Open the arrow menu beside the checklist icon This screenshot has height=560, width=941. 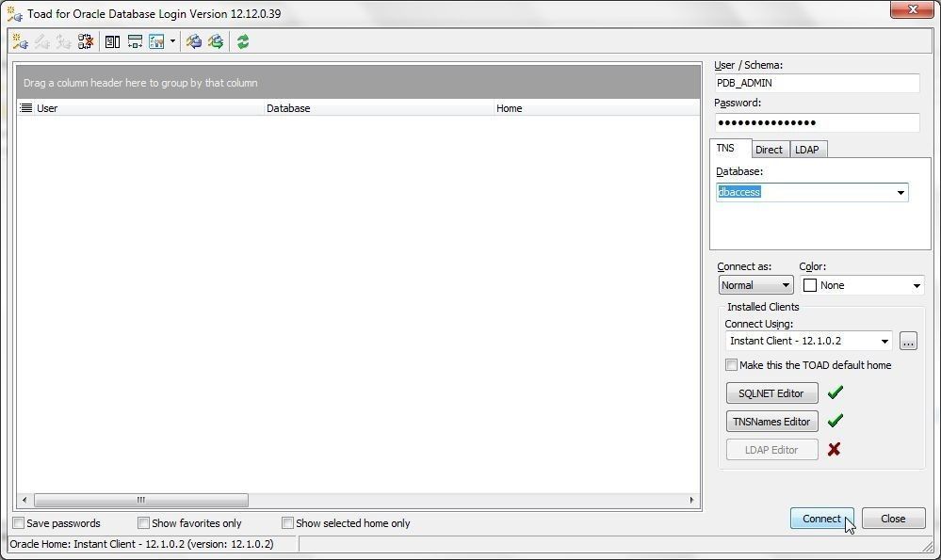tap(172, 41)
